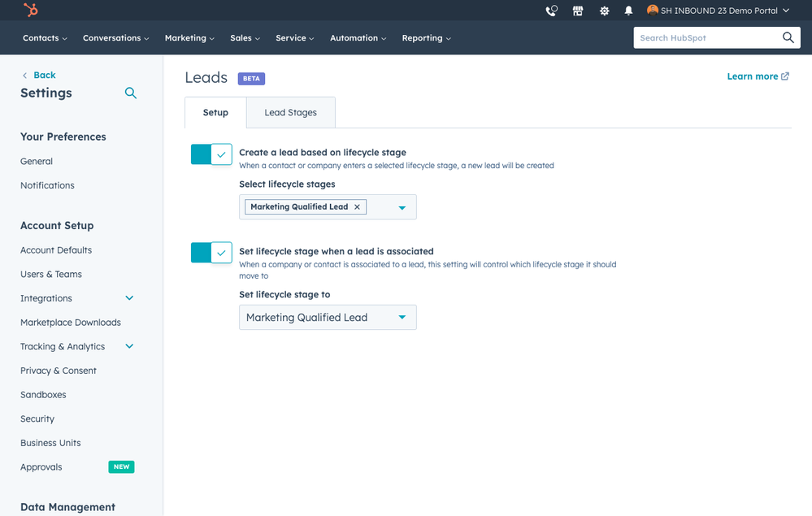Toggle Create a lead based on lifecycle stage

[x=211, y=154]
